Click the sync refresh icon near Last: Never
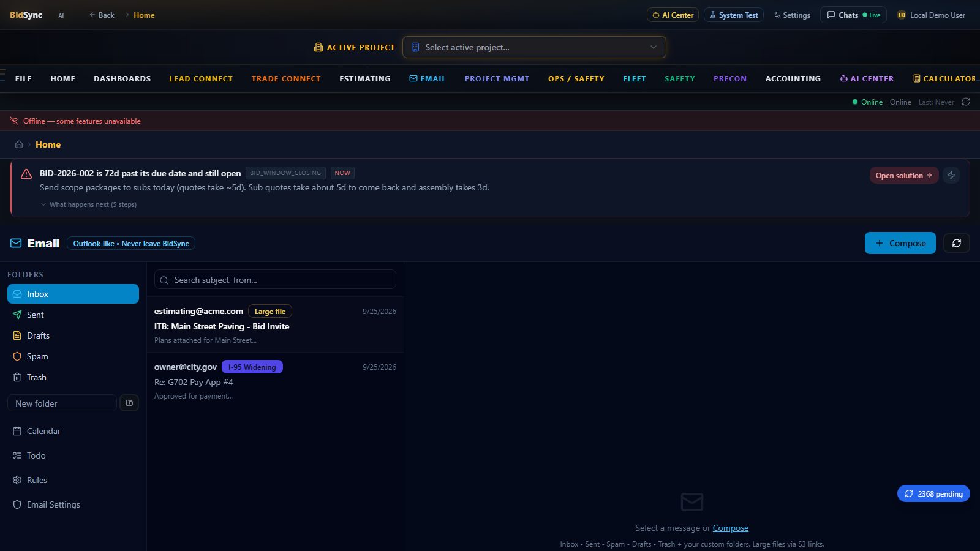980x551 pixels. 966,102
